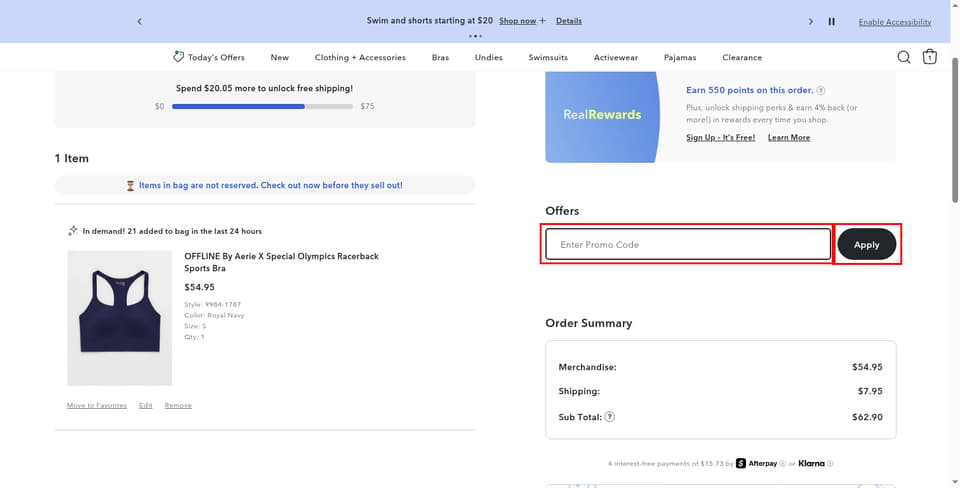Open the shopping bag icon
This screenshot has height=488, width=960.
coord(929,56)
